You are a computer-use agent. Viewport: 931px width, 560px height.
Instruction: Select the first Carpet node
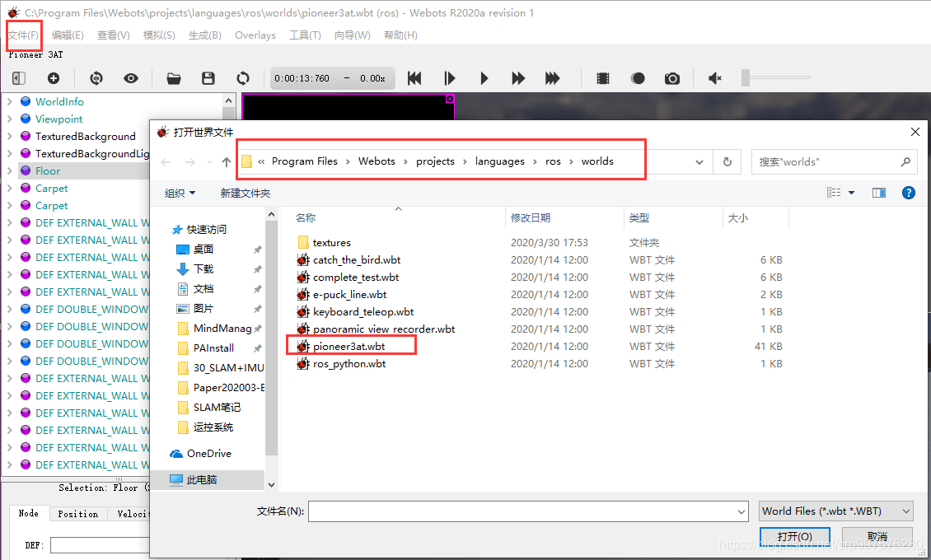(52, 188)
